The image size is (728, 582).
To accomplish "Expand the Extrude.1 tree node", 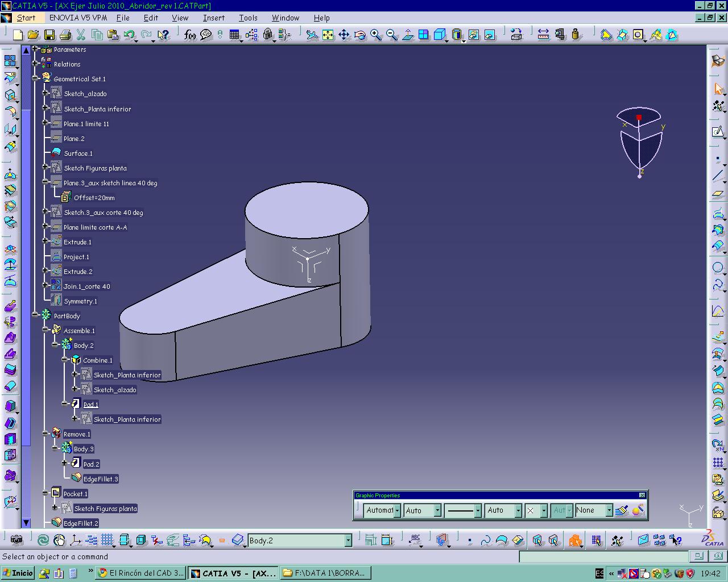I will [x=45, y=241].
